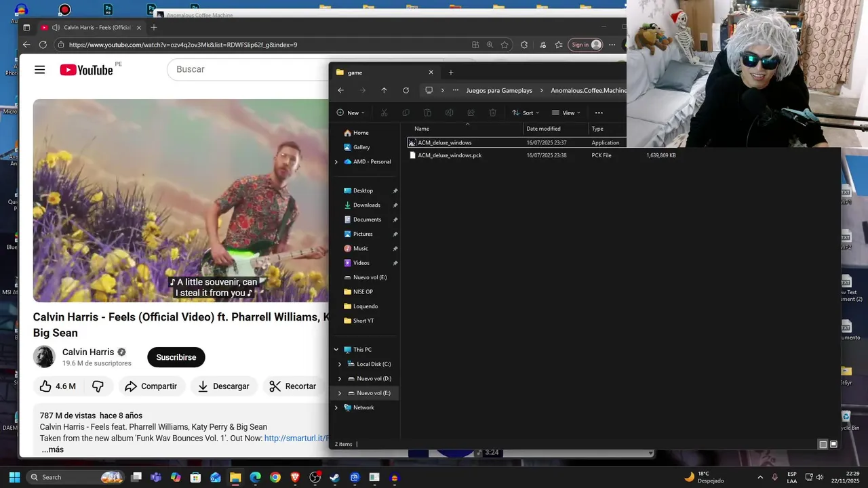Show hidden system tray icons

[x=760, y=477]
